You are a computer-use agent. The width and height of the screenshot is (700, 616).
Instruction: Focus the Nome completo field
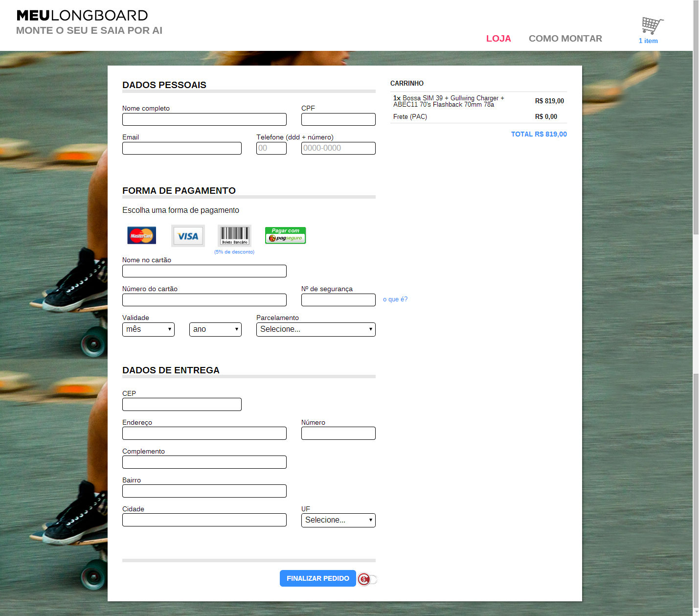coord(204,119)
